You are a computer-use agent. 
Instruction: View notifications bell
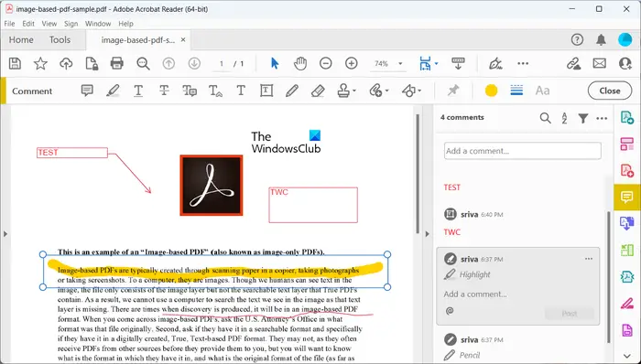click(601, 39)
